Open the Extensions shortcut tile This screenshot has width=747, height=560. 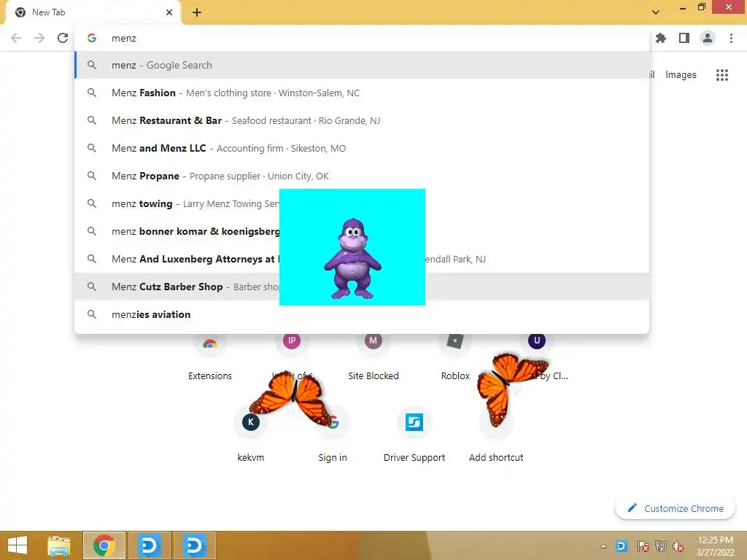210,357
